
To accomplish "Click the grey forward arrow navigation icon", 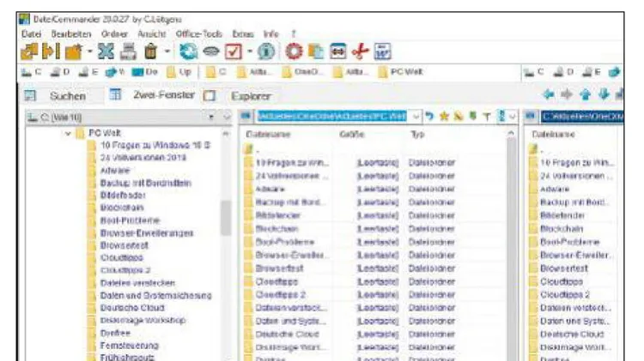I will 567,95.
